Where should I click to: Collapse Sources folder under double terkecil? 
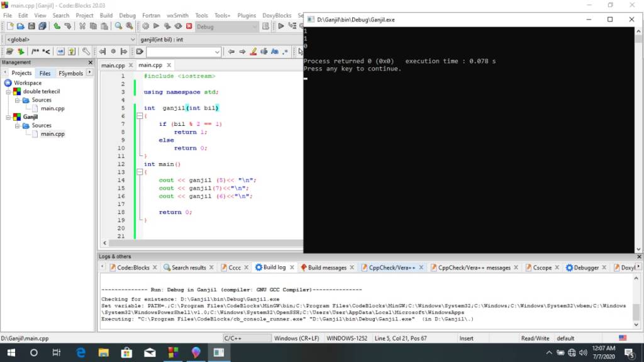[x=18, y=100]
